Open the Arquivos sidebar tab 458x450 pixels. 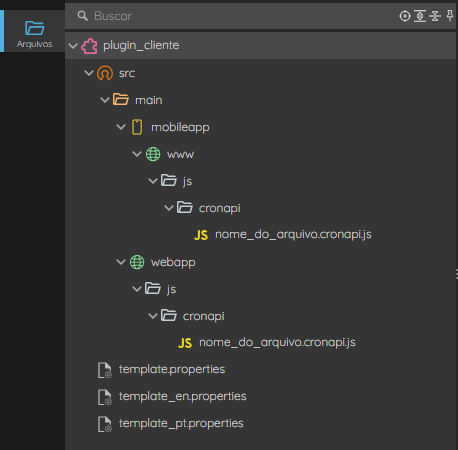point(34,34)
